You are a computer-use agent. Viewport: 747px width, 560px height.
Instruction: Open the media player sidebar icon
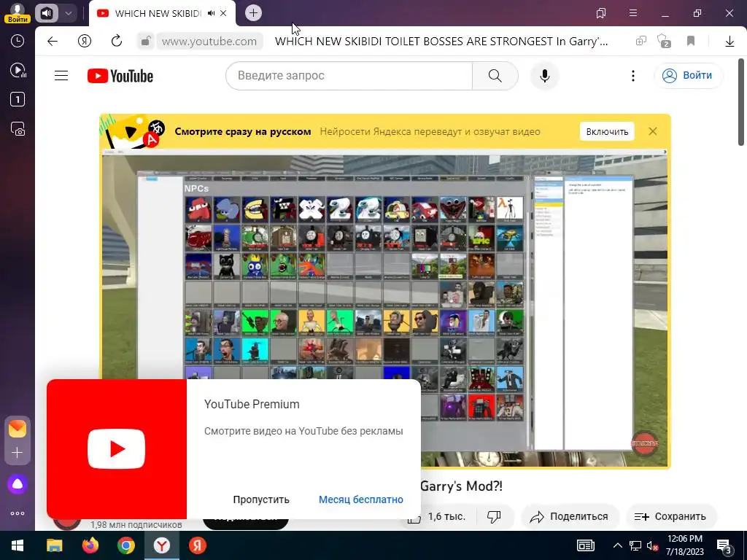pyautogui.click(x=18, y=71)
